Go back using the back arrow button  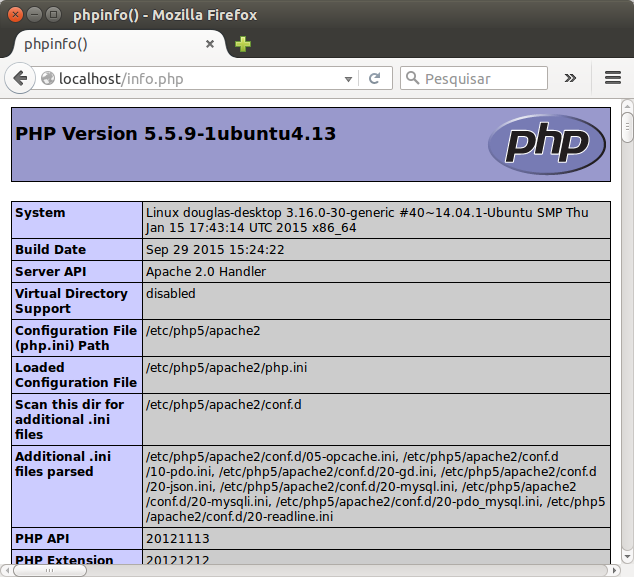tap(20, 78)
